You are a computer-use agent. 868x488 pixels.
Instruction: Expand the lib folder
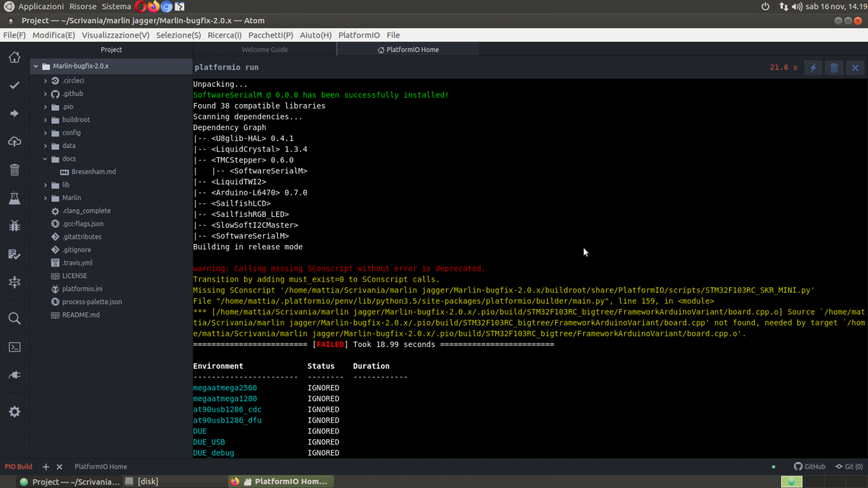tap(45, 185)
